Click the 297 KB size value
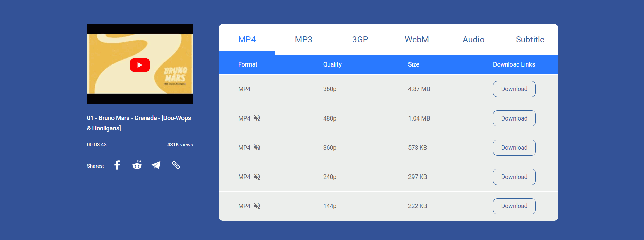 coord(418,177)
